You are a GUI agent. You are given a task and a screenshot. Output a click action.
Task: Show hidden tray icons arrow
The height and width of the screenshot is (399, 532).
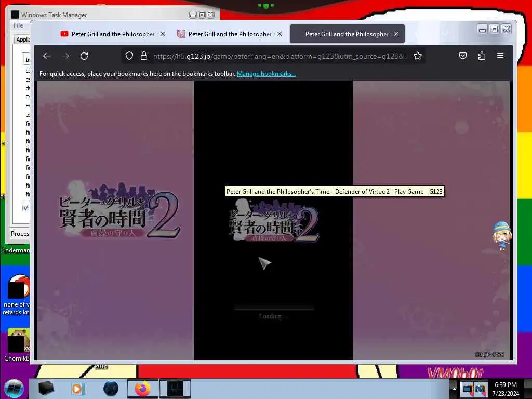click(x=454, y=389)
